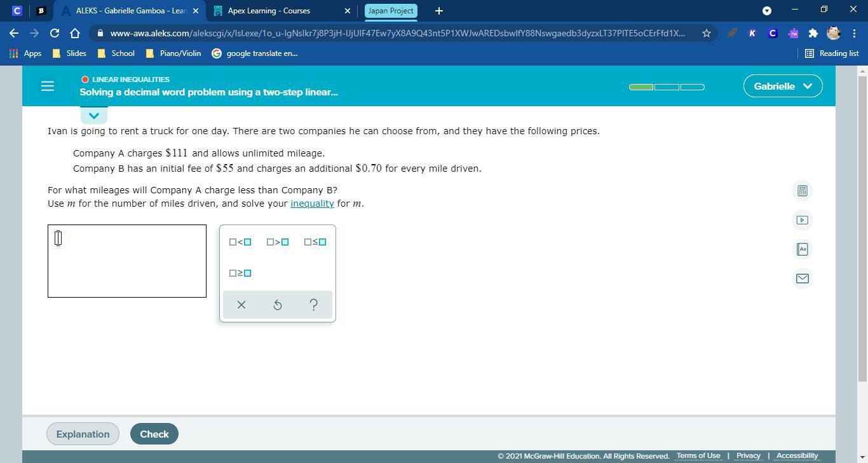Open the inequality definition link

click(312, 204)
